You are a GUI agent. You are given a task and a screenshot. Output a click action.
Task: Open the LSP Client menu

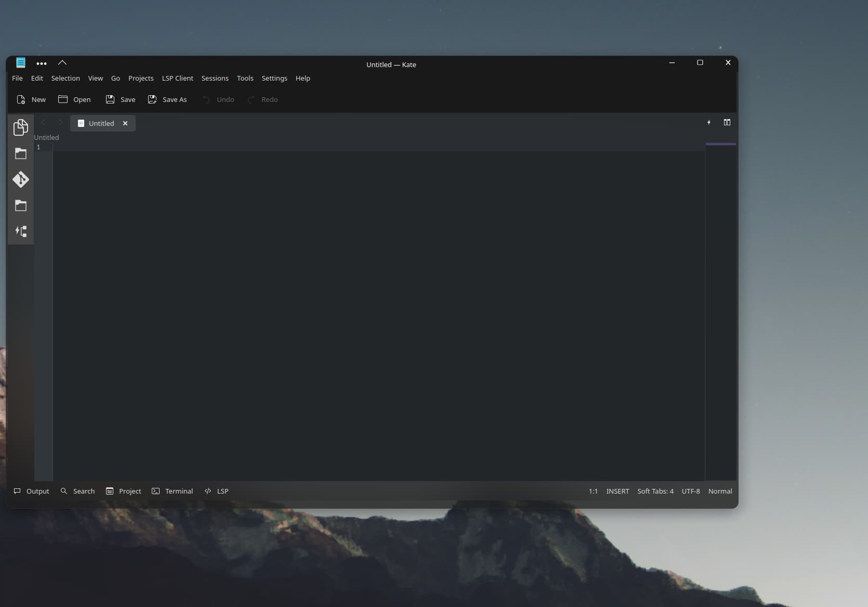click(177, 78)
